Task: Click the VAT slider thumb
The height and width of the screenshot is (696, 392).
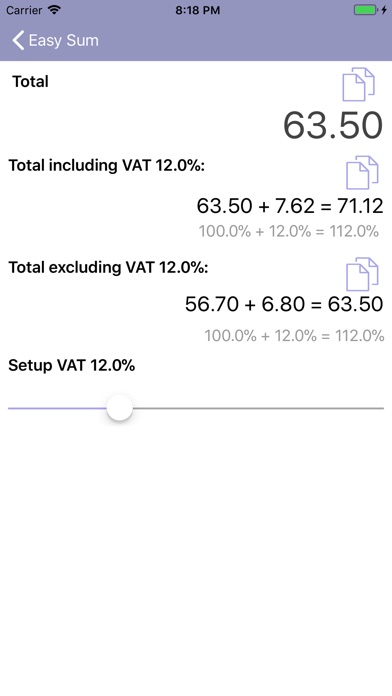Action: (120, 408)
